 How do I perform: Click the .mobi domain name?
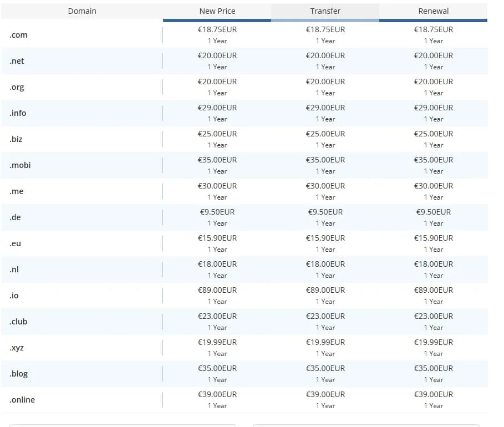coord(20,165)
